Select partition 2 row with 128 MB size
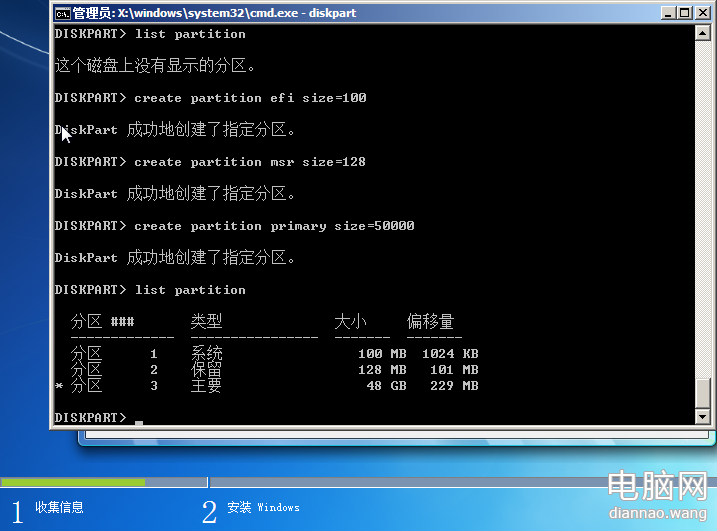717x531 pixels. coord(274,370)
